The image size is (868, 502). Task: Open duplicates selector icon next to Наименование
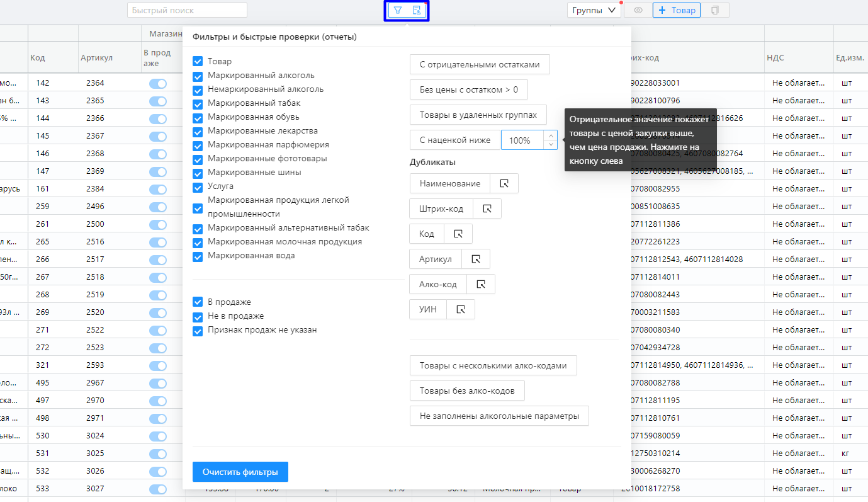(504, 183)
